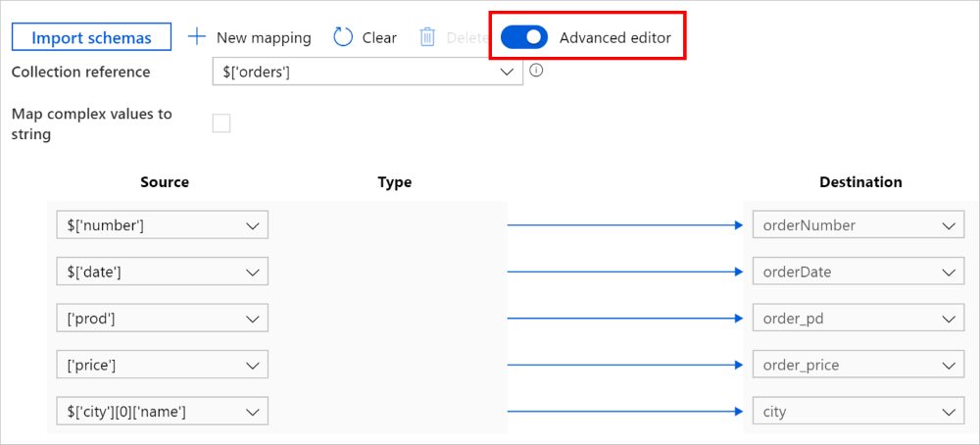
Task: Click the circular arrow Clear icon
Action: [x=343, y=37]
